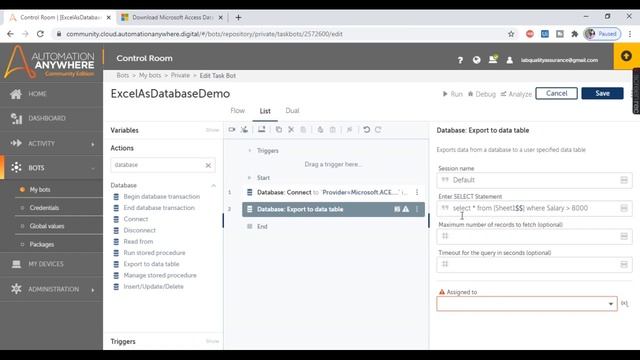Open My bots breadcrumb link

click(150, 76)
